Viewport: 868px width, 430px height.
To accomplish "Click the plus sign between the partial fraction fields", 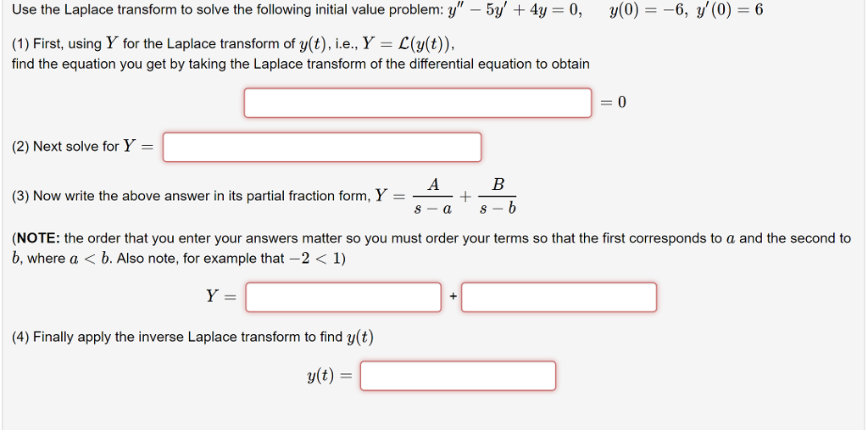I will pos(453,297).
